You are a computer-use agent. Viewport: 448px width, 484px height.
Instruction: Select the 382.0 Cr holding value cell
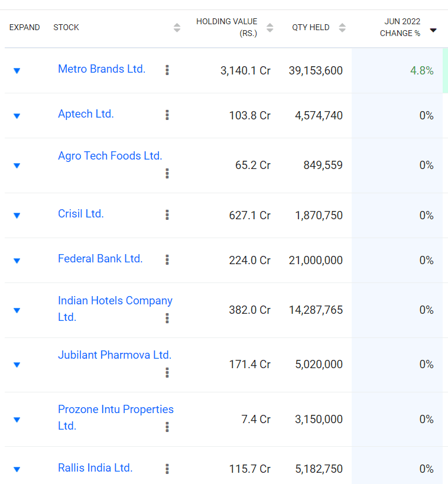(250, 310)
